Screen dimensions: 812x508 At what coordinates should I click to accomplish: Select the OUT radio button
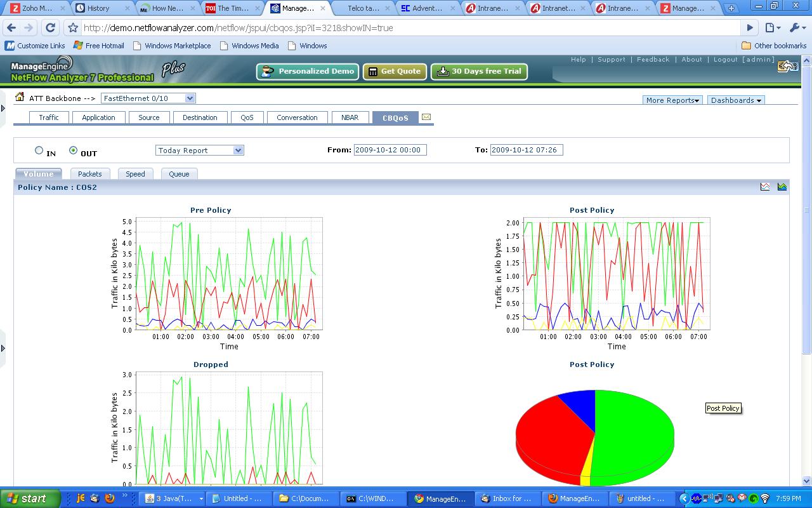(x=74, y=150)
